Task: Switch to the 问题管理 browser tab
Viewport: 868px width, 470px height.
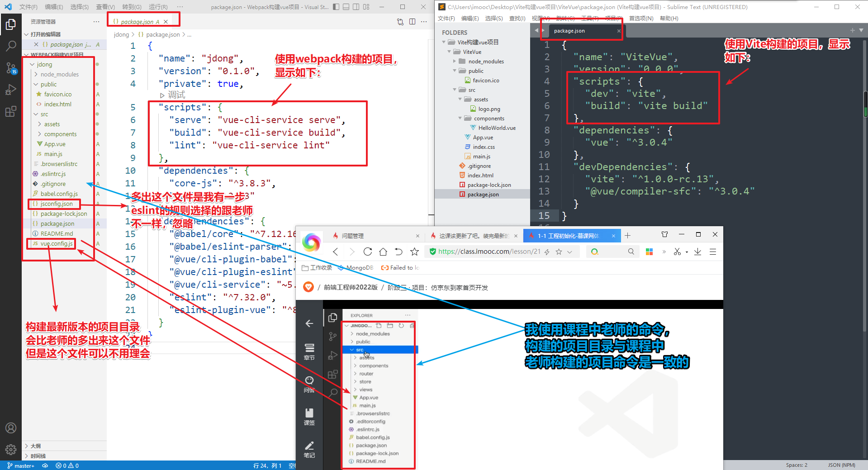Action: [x=376, y=236]
